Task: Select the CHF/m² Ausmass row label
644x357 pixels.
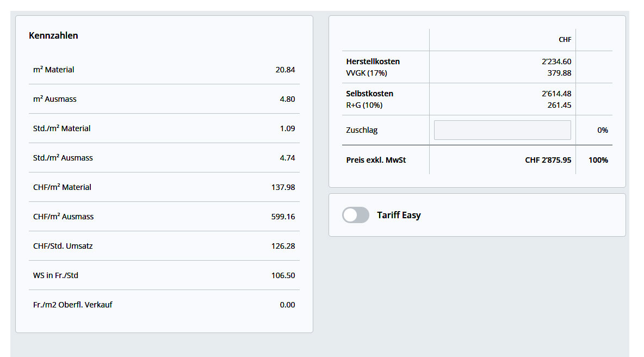Action: [x=63, y=217]
